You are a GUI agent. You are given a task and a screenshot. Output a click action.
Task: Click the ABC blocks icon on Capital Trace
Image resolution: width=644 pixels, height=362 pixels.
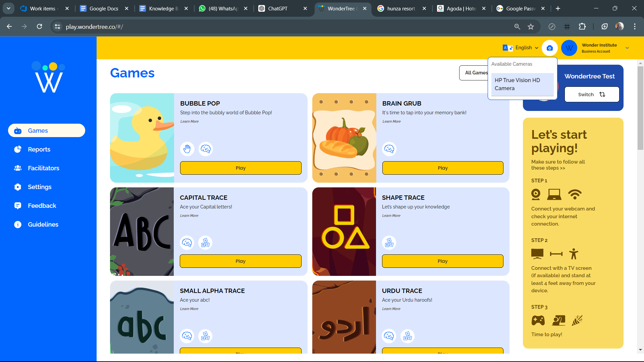(205, 243)
